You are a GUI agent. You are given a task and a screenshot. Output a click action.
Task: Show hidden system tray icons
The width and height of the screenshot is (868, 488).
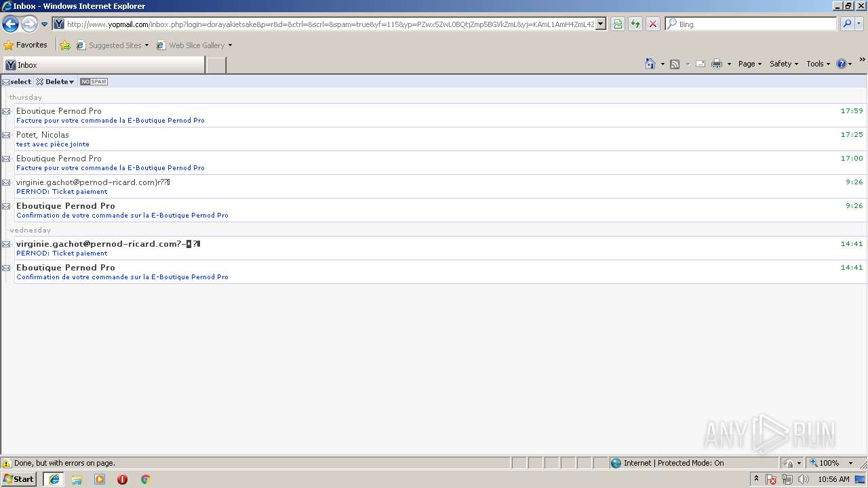pos(757,479)
